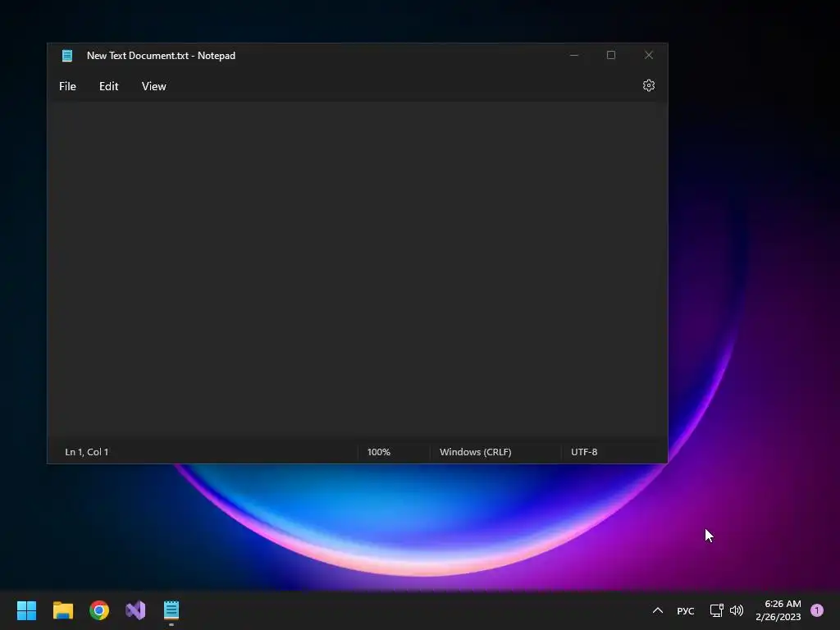Viewport: 840px width, 630px height.
Task: Click the Windows (CRLF) line ending status
Action: (476, 452)
